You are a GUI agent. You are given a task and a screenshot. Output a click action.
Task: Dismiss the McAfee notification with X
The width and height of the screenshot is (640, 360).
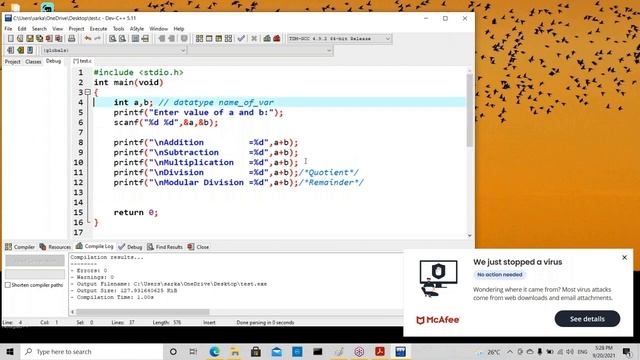click(624, 258)
